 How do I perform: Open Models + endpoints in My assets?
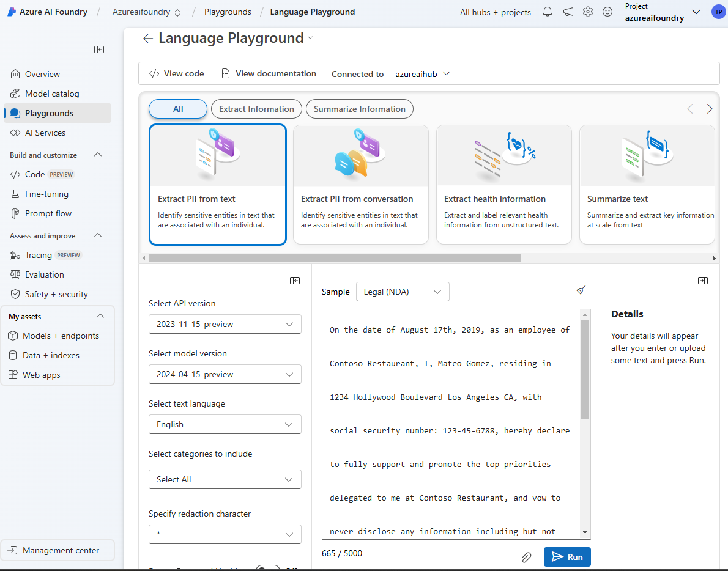click(x=57, y=336)
